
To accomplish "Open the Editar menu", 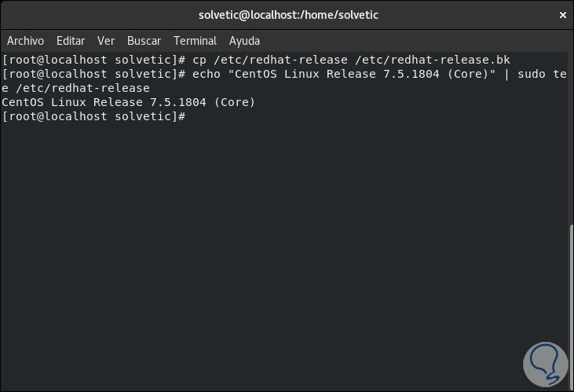I will 71,41.
